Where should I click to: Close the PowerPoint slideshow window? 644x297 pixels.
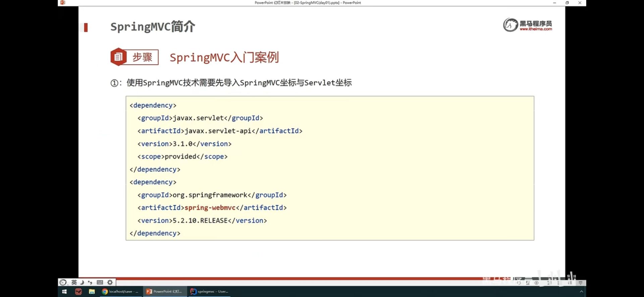point(580,3)
